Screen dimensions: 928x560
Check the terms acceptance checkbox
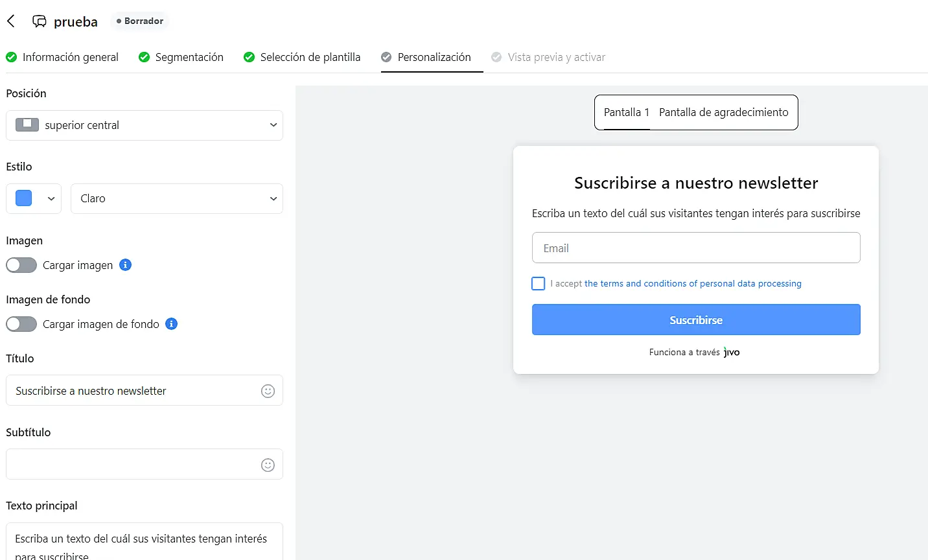539,284
